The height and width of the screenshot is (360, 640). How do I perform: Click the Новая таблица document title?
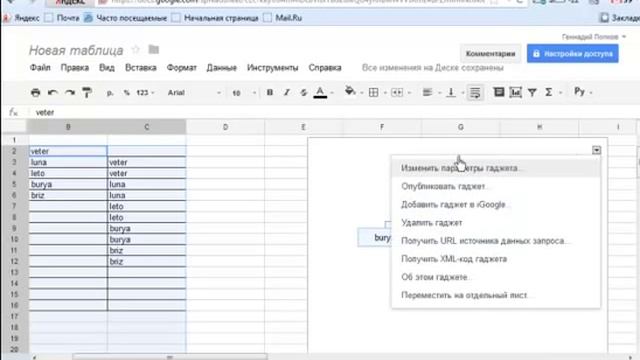[x=76, y=50]
